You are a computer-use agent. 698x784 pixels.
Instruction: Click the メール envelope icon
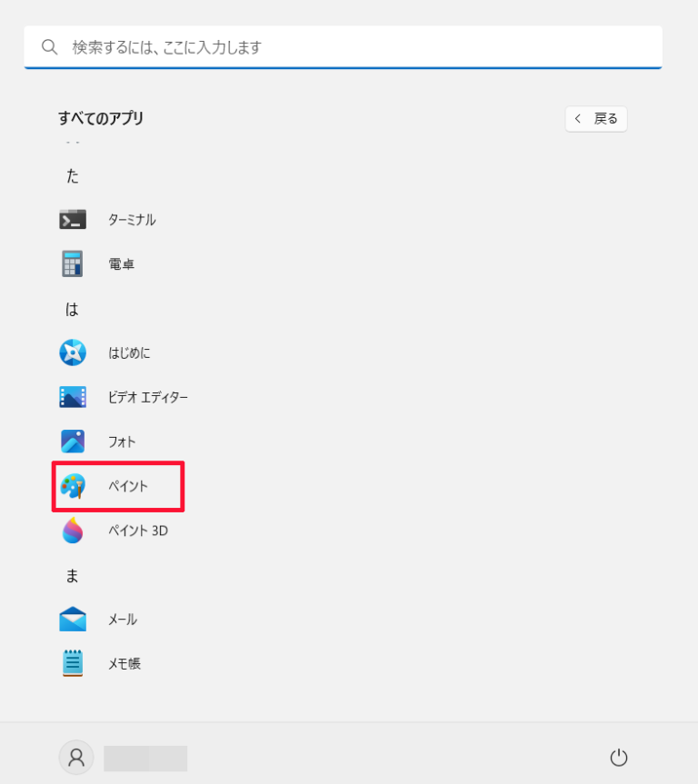(73, 619)
